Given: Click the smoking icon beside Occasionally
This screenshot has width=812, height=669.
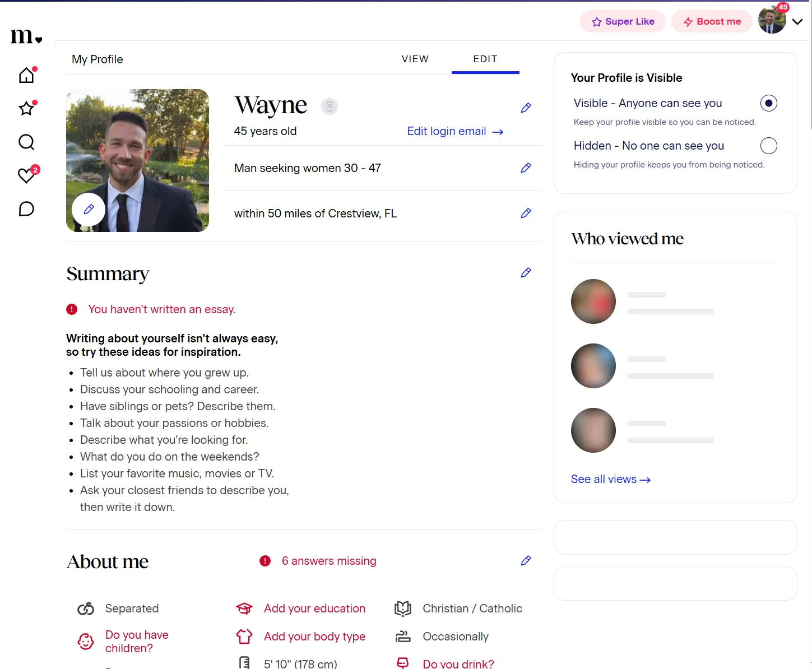Looking at the screenshot, I should coord(403,637).
